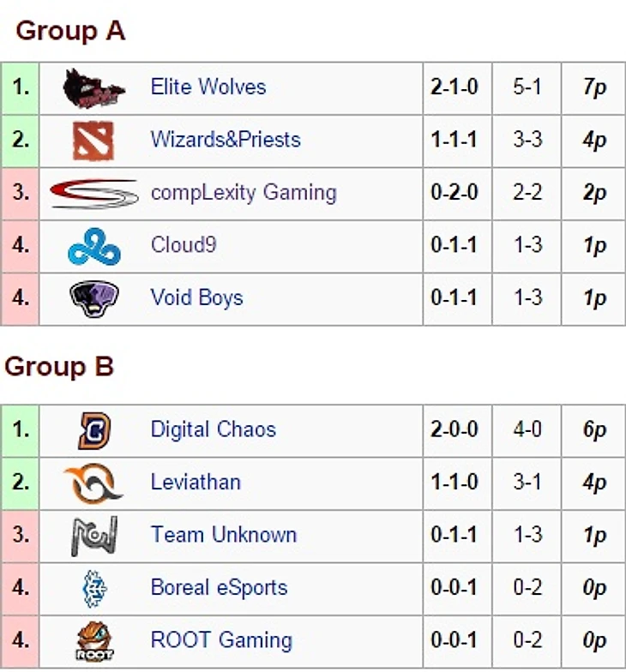Viewport: 626px width, 672px height.
Task: Click the Digital Chaos logo icon
Action: click(x=93, y=430)
